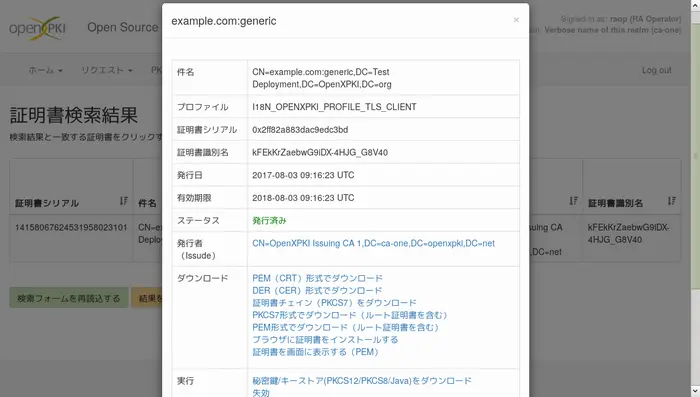The width and height of the screenshot is (700, 397).
Task: Click the scrollbar down arrow
Action: point(696,392)
